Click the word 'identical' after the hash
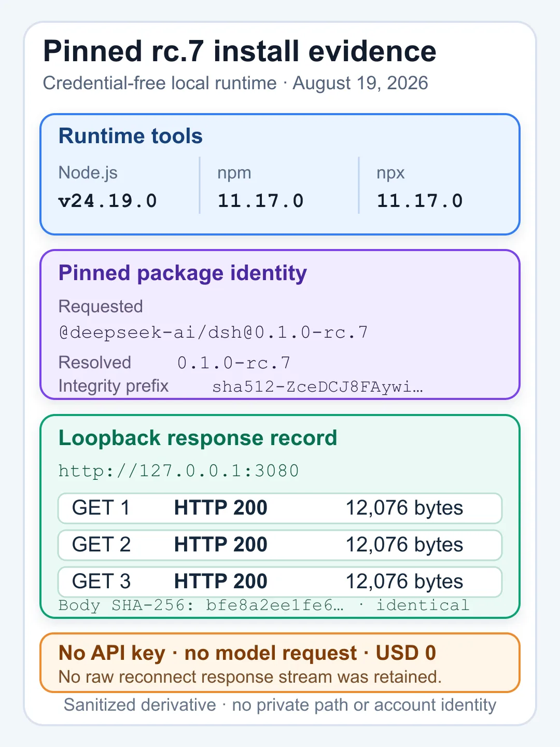 pos(423,605)
